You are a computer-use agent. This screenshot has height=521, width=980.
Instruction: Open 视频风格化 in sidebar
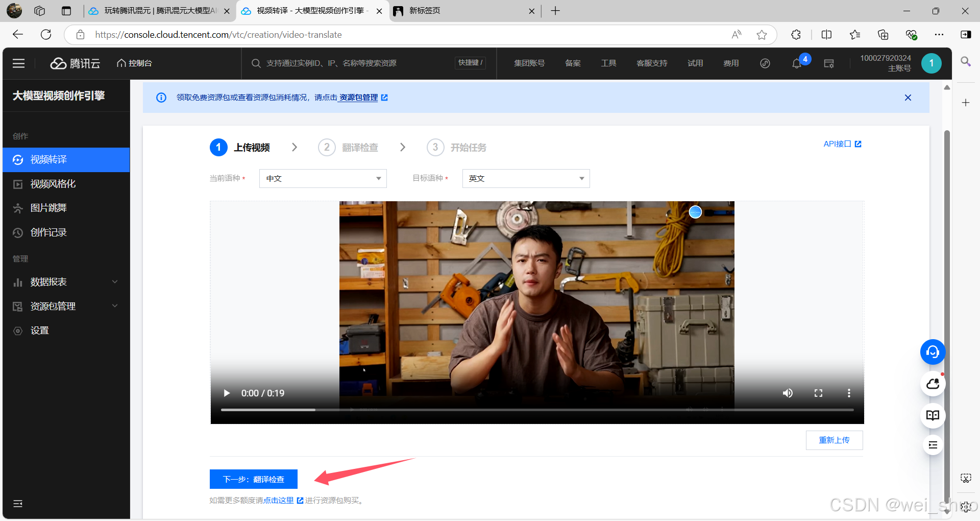point(53,184)
